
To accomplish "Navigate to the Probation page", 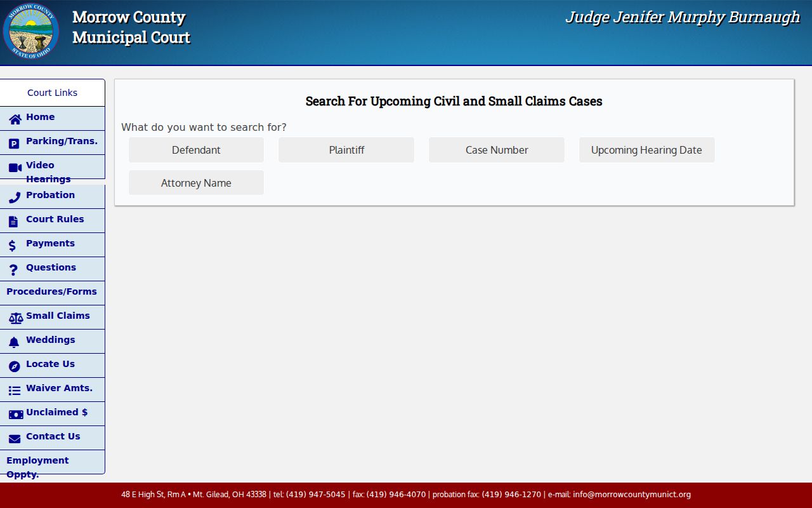I will point(52,196).
